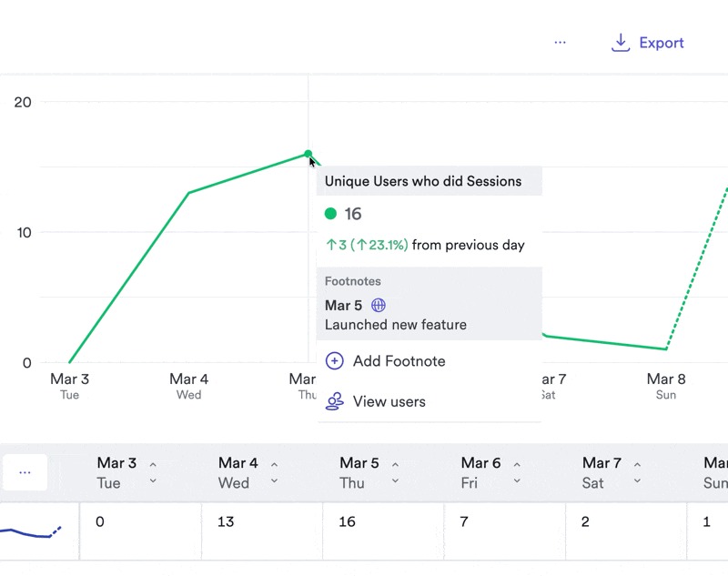Click the globe icon next to Mar 5 footnote
This screenshot has width=728, height=576.
[379, 306]
